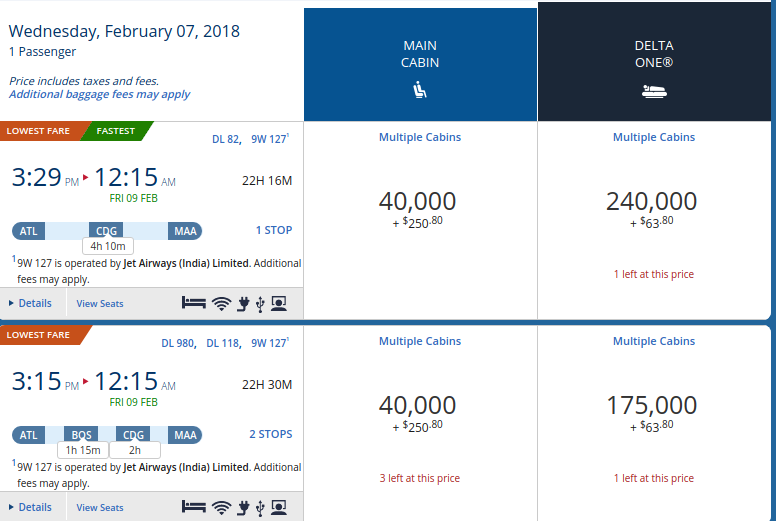Click Wi-Fi amenity icon on first flight
This screenshot has height=521, width=776.
222,303
